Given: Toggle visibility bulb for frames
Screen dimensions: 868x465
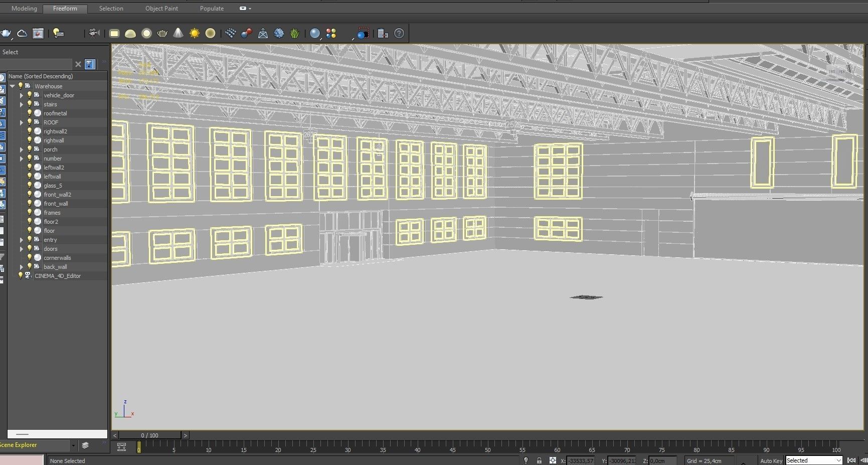Looking at the screenshot, I should coord(30,212).
